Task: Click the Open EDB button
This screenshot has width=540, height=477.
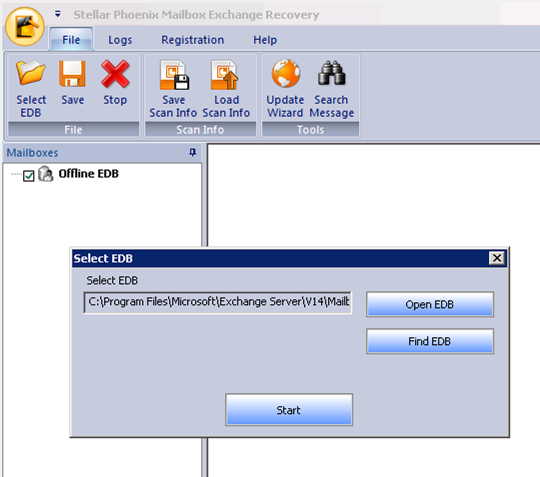Action: (x=430, y=304)
